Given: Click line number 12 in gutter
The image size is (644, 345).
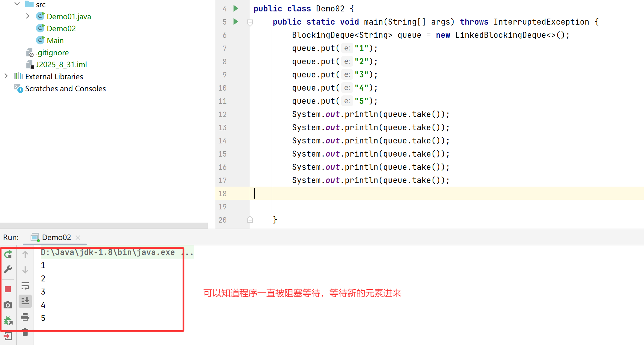Looking at the screenshot, I should (x=222, y=114).
